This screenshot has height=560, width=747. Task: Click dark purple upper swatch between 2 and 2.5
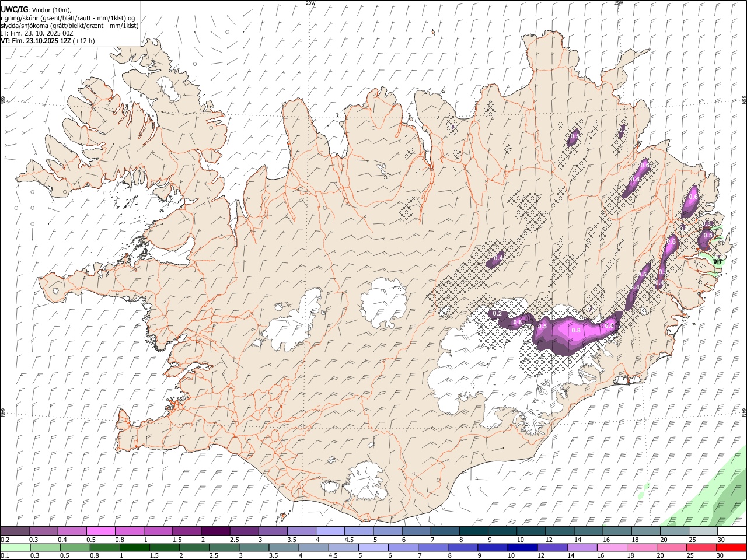(x=215, y=531)
